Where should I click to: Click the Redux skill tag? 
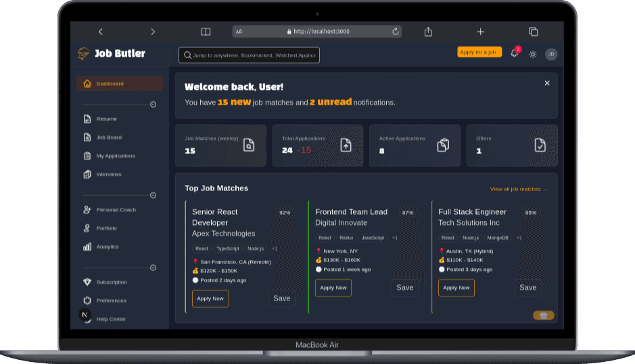point(346,238)
